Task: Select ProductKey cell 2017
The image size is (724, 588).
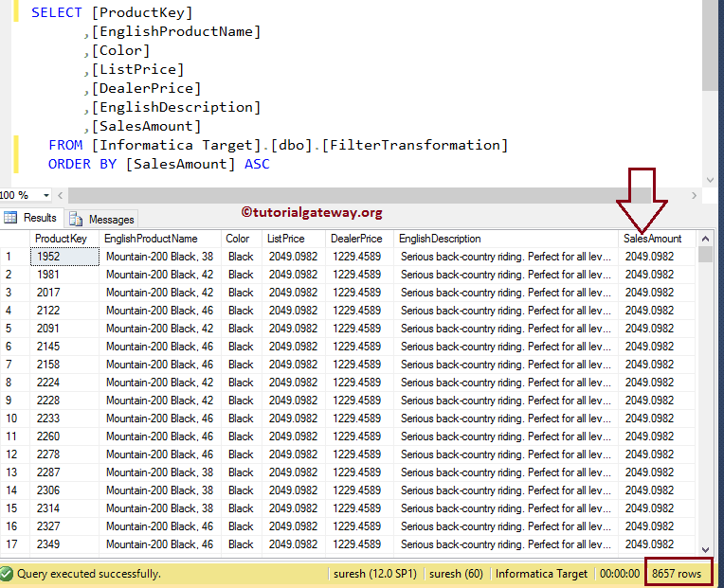Action: (x=64, y=293)
